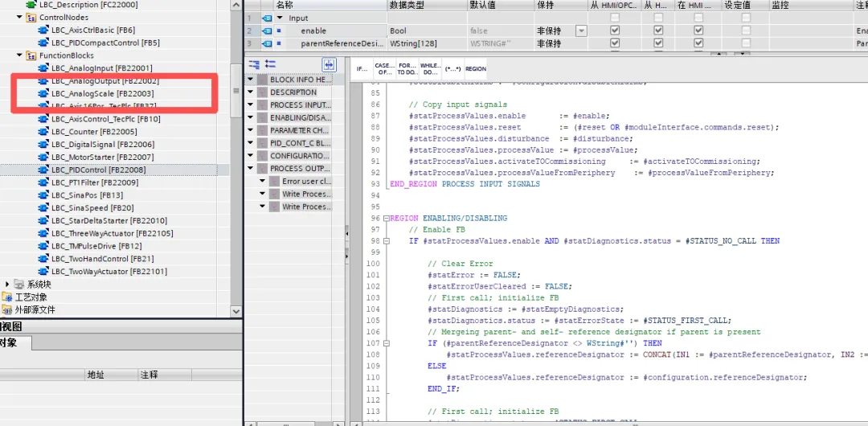The image size is (868, 426).
Task: Click the LBC_PIDCompactControl block icon
Action: pyautogui.click(x=43, y=43)
